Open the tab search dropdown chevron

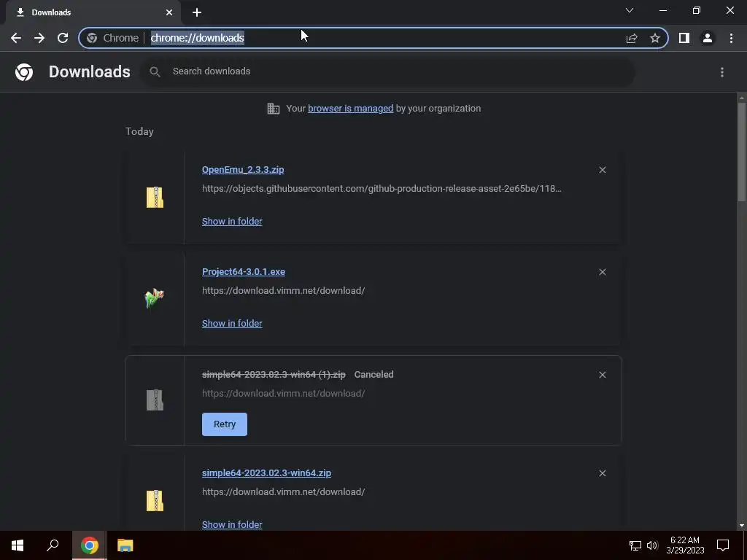630,10
